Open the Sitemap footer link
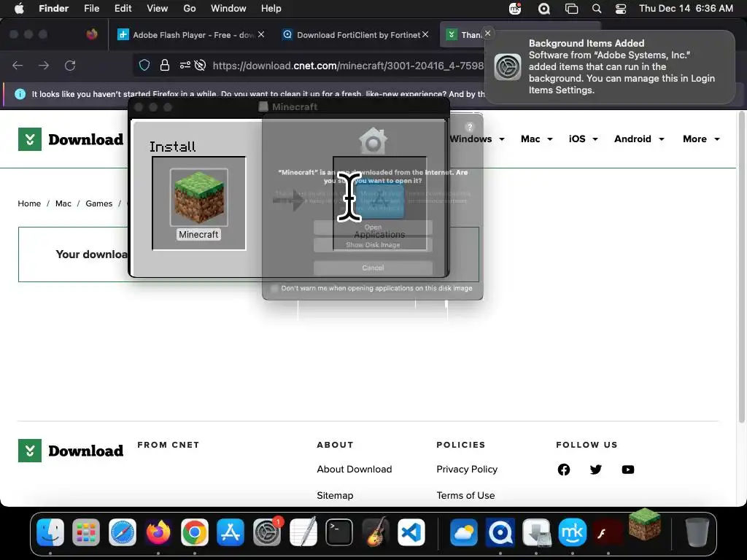This screenshot has width=747, height=560. (335, 495)
